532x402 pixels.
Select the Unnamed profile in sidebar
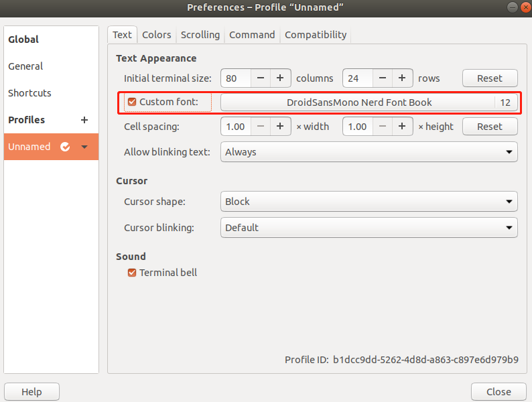(x=51, y=147)
